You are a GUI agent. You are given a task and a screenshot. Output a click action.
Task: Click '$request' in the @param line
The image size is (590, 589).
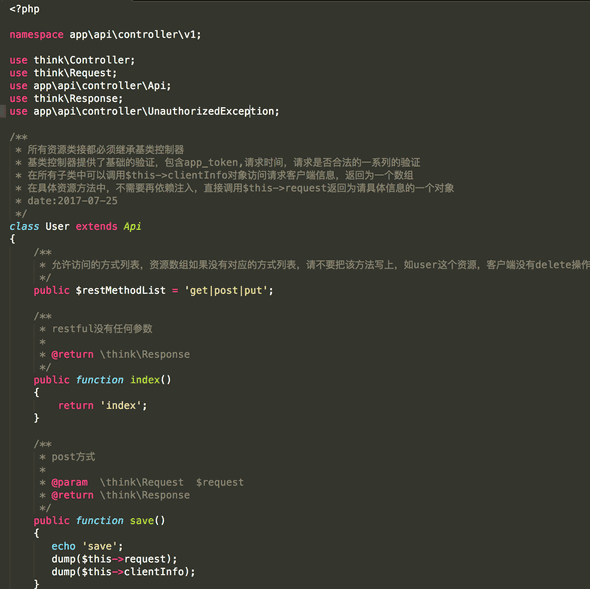[220, 482]
